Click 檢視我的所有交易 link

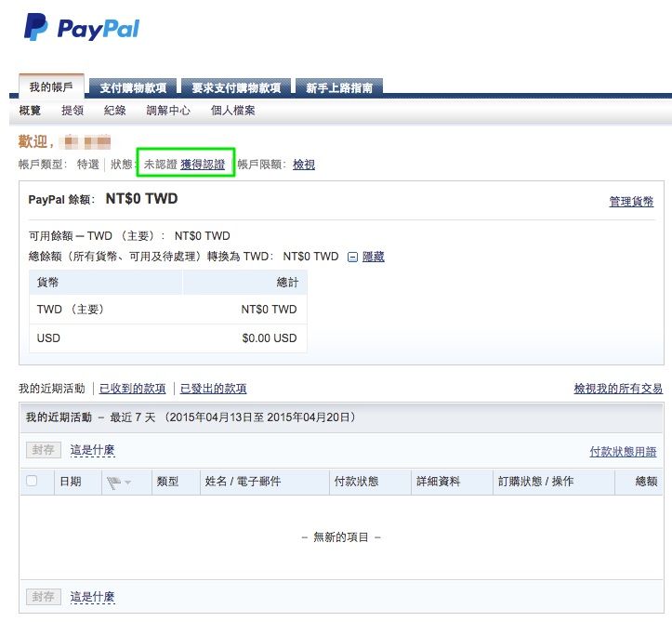[618, 389]
